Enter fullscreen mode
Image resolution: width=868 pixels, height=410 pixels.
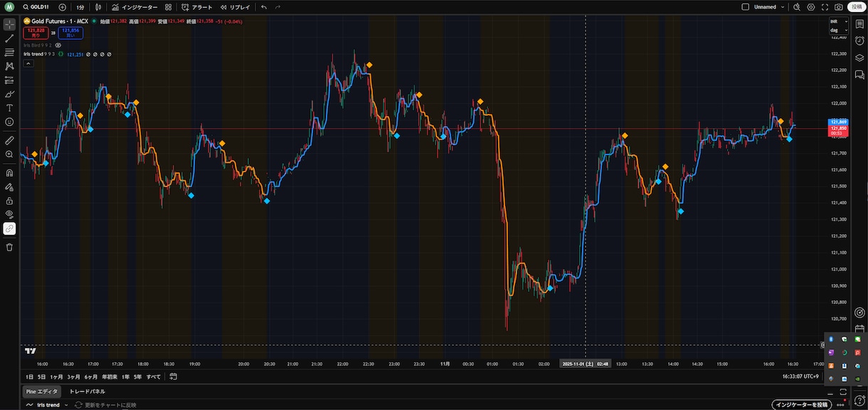pyautogui.click(x=825, y=7)
